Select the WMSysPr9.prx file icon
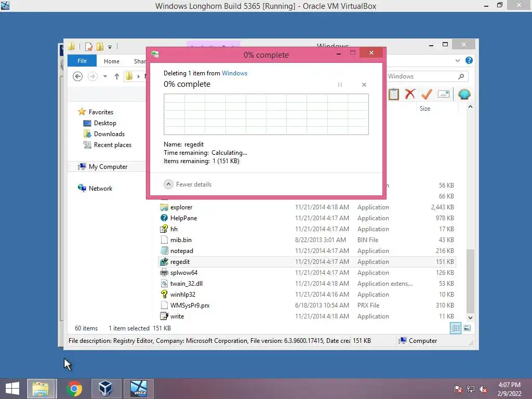The height and width of the screenshot is (399, 532). [x=164, y=305]
